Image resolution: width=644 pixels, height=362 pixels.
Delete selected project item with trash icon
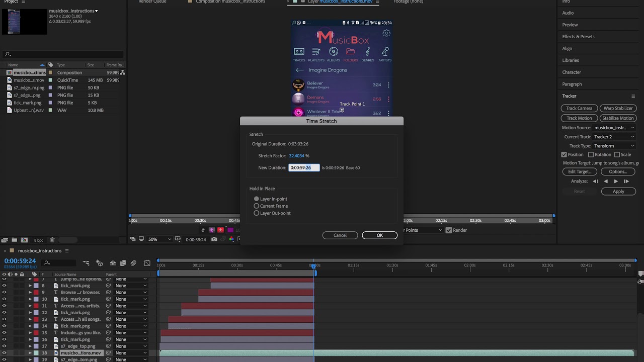pyautogui.click(x=52, y=240)
